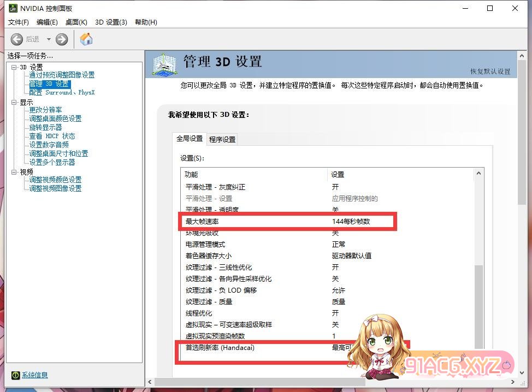Click the settings list scroll up arrow
The image size is (532, 392).
[x=479, y=174]
